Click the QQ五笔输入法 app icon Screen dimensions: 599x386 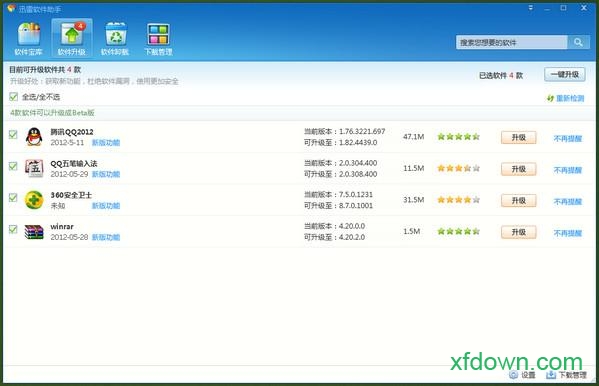click(x=34, y=168)
